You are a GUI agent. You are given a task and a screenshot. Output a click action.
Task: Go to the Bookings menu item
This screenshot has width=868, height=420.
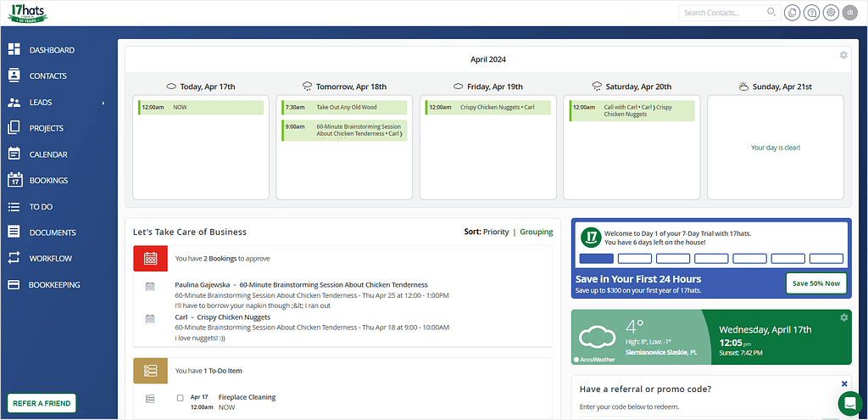point(48,180)
